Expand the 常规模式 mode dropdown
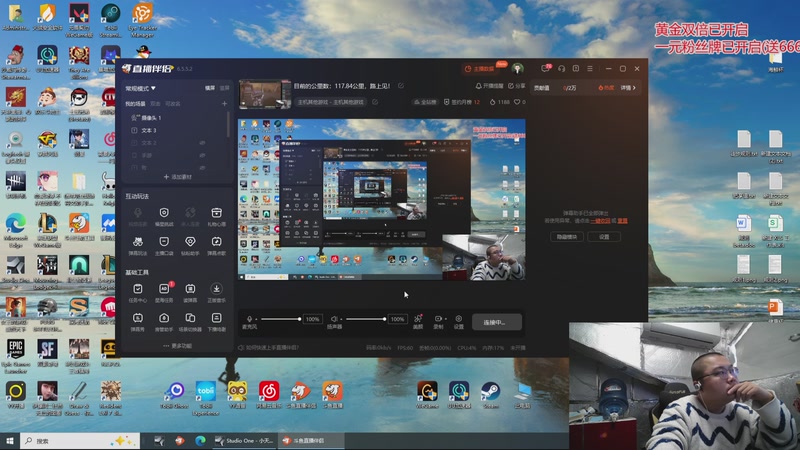The height and width of the screenshot is (450, 800). point(141,88)
